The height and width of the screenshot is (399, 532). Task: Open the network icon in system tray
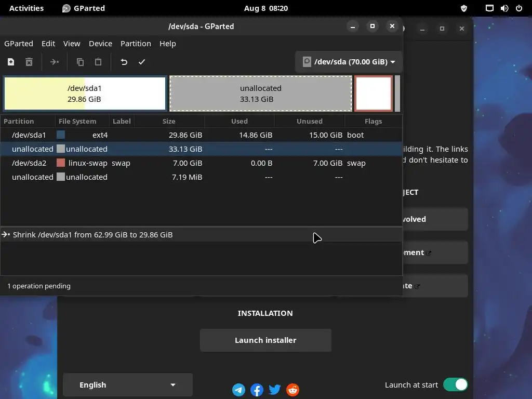click(489, 8)
